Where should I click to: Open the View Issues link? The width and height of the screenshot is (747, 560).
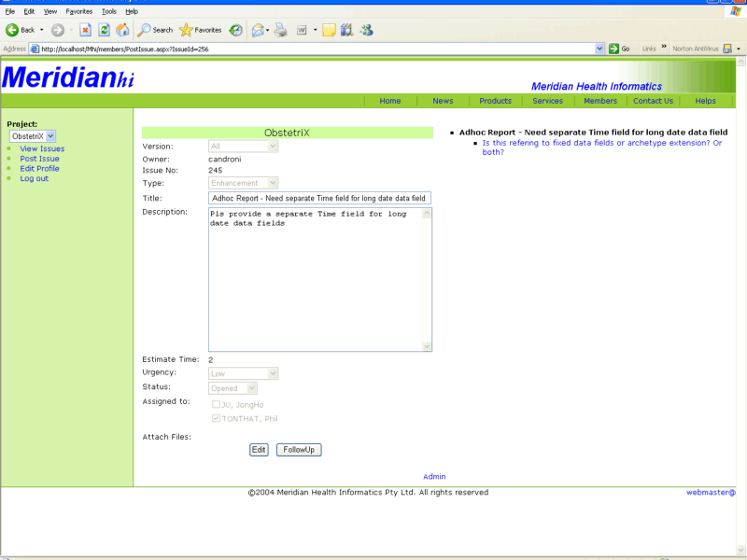(42, 148)
